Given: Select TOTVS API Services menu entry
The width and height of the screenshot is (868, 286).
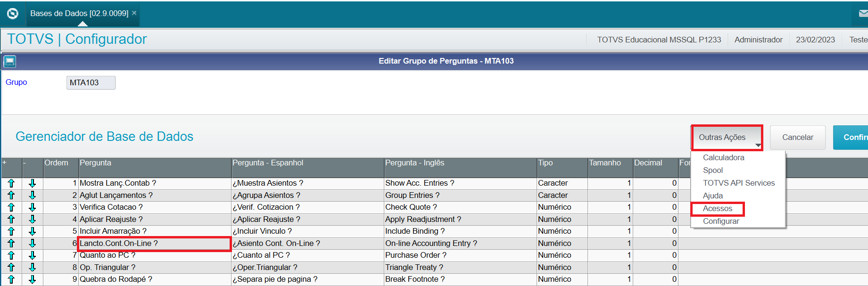Looking at the screenshot, I should (x=738, y=183).
